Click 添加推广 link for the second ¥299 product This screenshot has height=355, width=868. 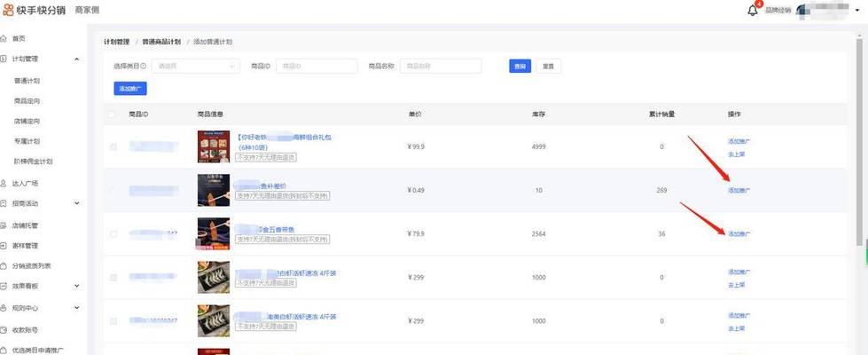click(739, 316)
